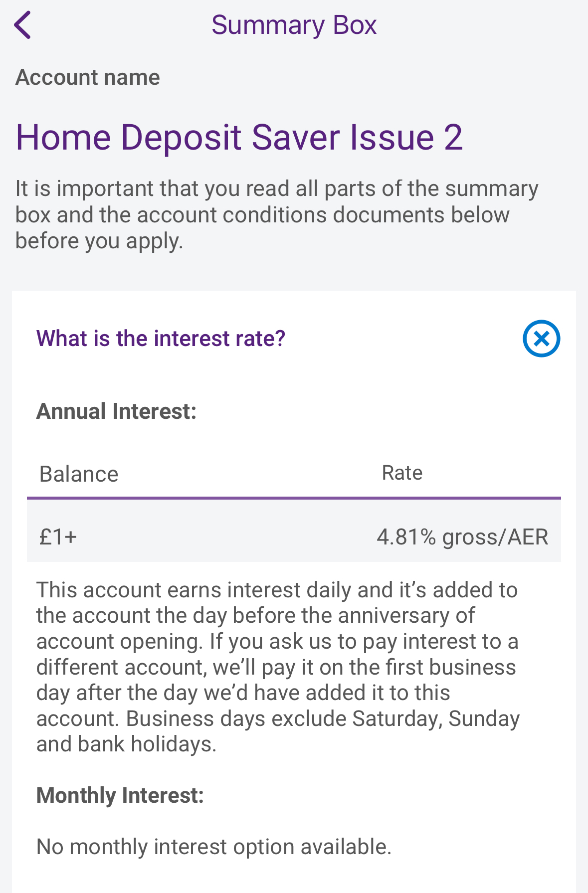
Task: Tap the paragraph about interest earned daily
Action: pos(278,667)
